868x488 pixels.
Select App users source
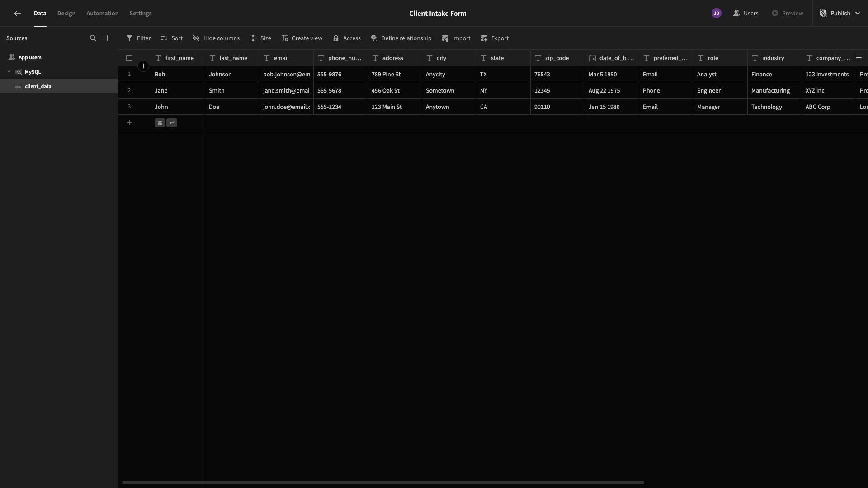[59, 57]
